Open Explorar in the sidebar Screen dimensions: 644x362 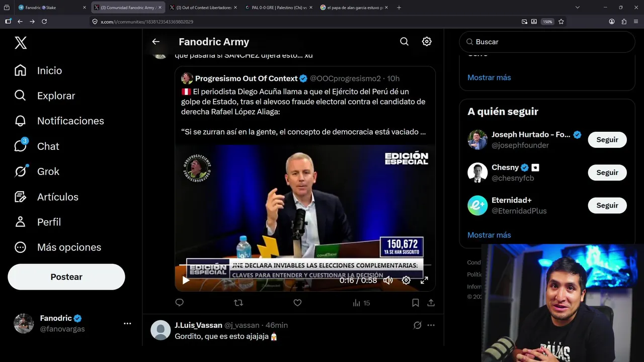(x=45, y=96)
